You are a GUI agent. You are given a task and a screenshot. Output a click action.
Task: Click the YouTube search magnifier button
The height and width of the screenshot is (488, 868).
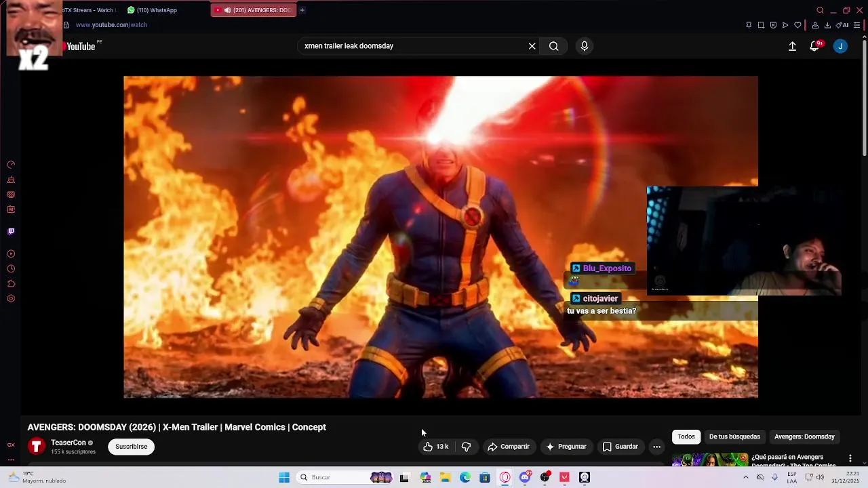click(x=554, y=46)
